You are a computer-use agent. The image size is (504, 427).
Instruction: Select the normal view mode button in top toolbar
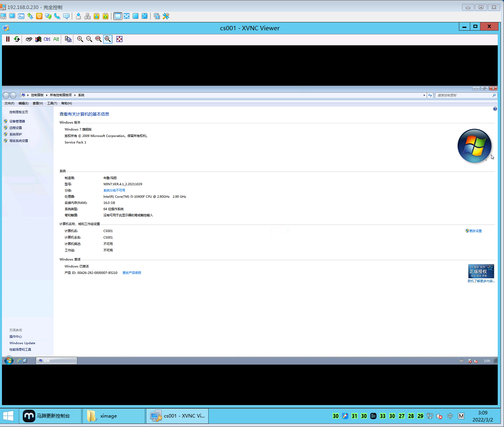pyautogui.click(x=118, y=16)
